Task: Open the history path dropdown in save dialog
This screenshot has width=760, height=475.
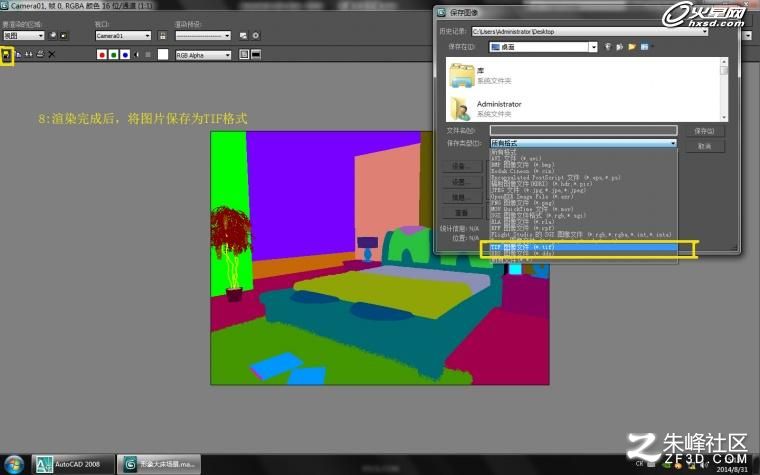Action: (589, 32)
